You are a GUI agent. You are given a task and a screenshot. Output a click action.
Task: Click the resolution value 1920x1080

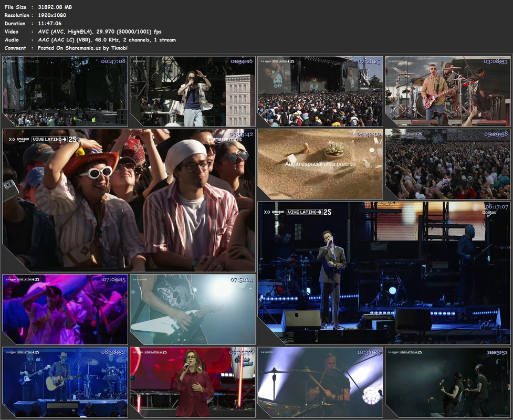click(x=52, y=15)
